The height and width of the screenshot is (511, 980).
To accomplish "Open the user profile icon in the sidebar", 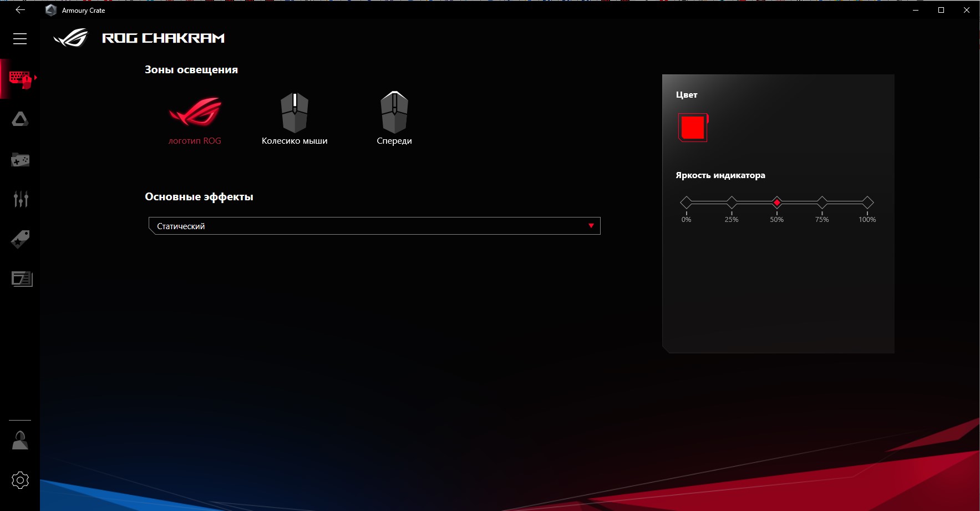I will [20, 441].
